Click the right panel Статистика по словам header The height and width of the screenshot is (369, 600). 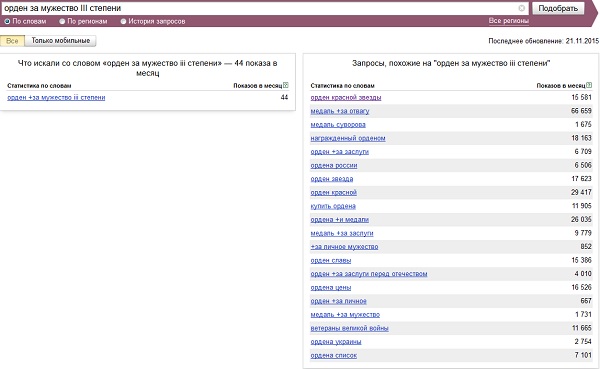(x=342, y=86)
